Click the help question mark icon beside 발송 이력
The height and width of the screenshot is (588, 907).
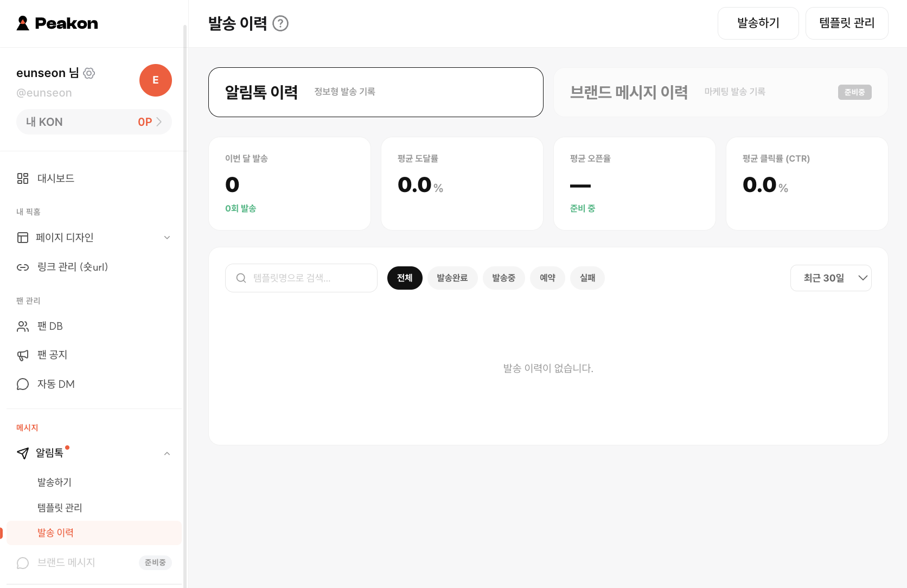pos(280,23)
